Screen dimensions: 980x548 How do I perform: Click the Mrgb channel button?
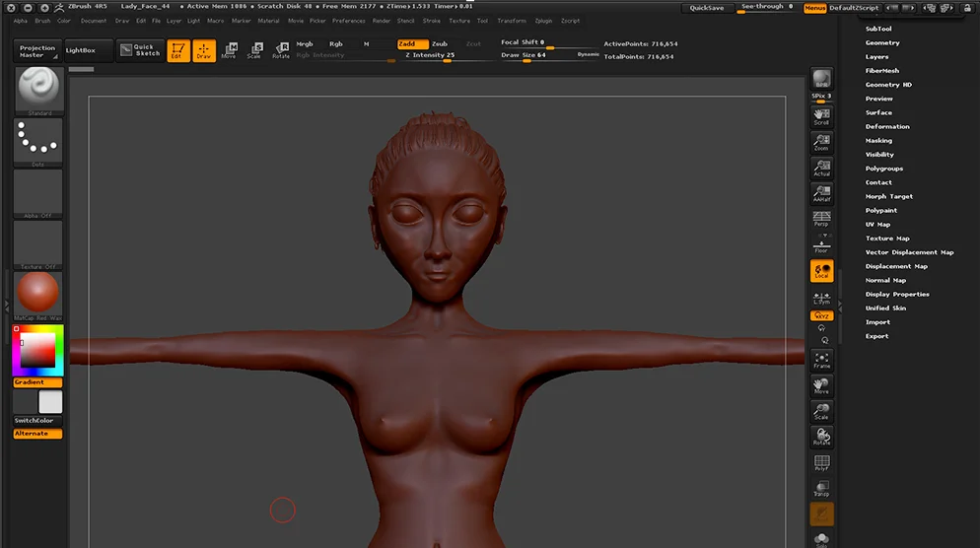(305, 43)
